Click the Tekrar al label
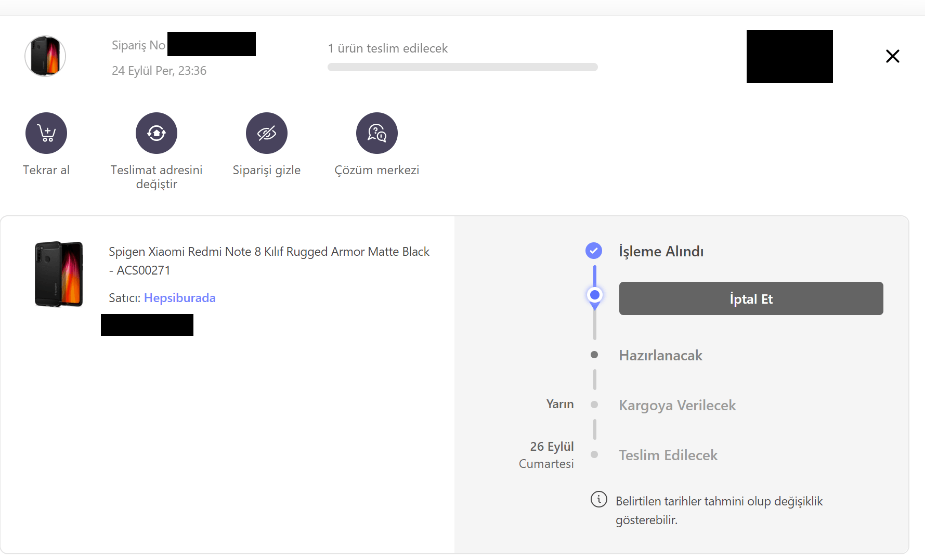The image size is (925, 560). click(x=46, y=170)
